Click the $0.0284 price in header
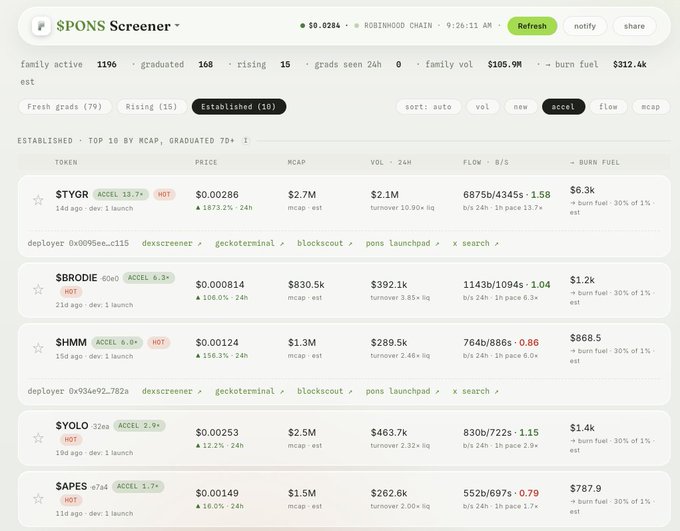 324,26
